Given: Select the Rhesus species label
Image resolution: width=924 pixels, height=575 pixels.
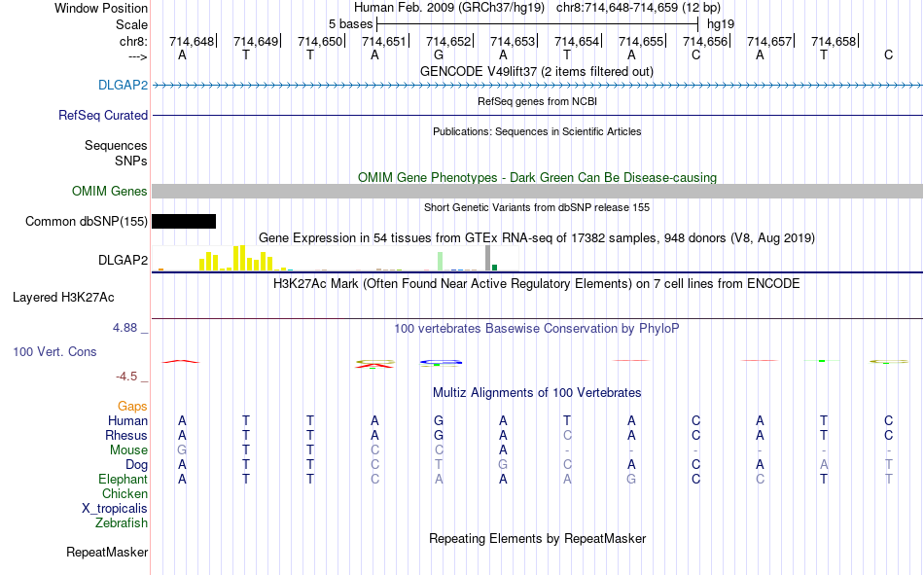Looking at the screenshot, I should (x=126, y=435).
